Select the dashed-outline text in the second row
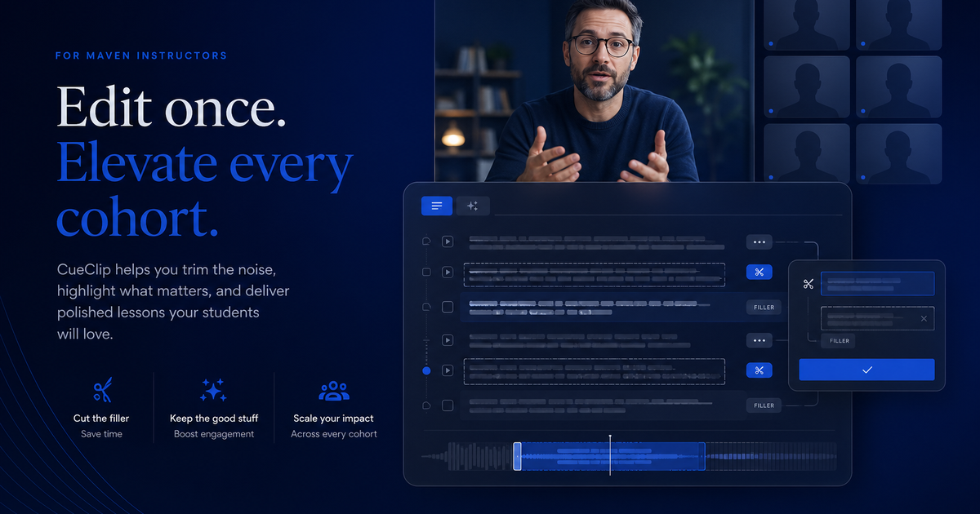Viewport: 980px width, 514px height. click(x=595, y=274)
